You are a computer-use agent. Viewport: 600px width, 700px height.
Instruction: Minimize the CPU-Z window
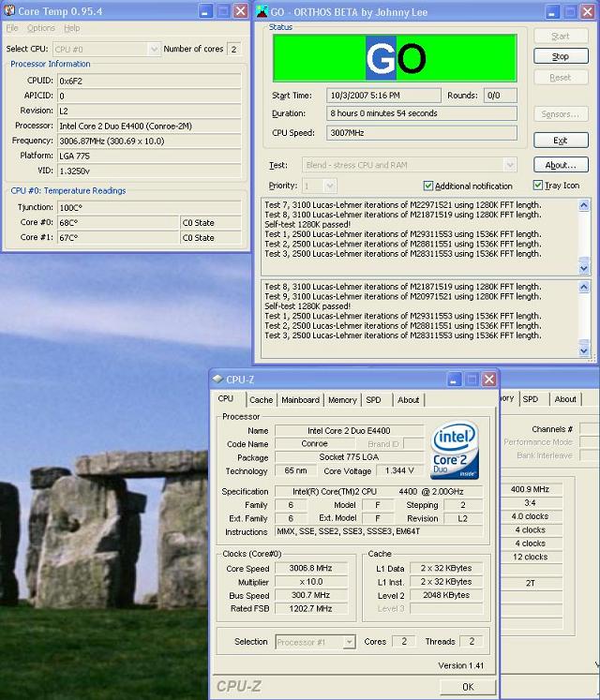[x=454, y=380]
